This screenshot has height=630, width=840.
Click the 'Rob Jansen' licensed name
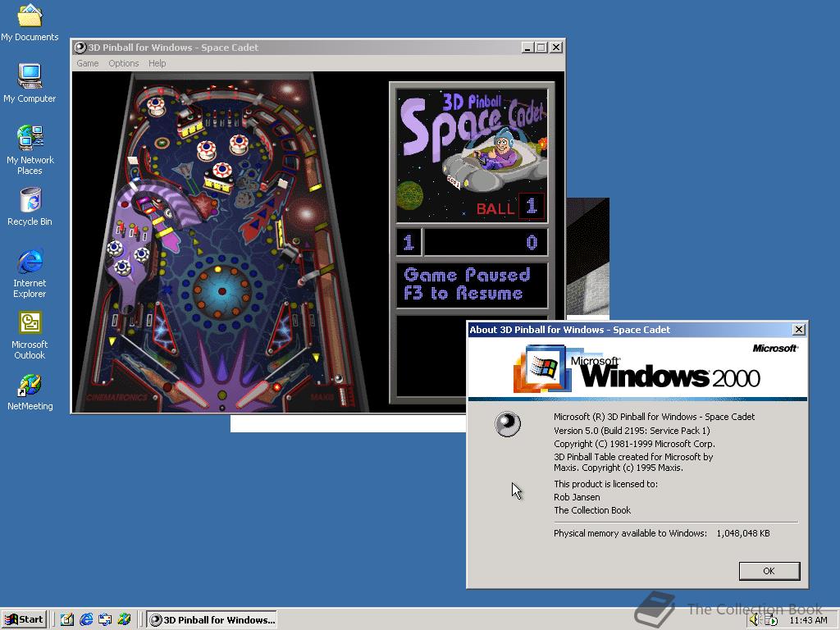click(577, 497)
